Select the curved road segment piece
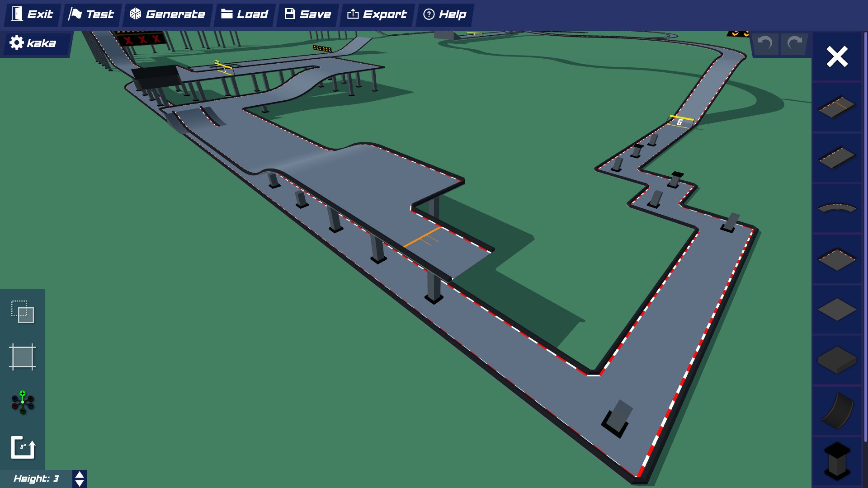The height and width of the screenshot is (488, 868). point(836,209)
